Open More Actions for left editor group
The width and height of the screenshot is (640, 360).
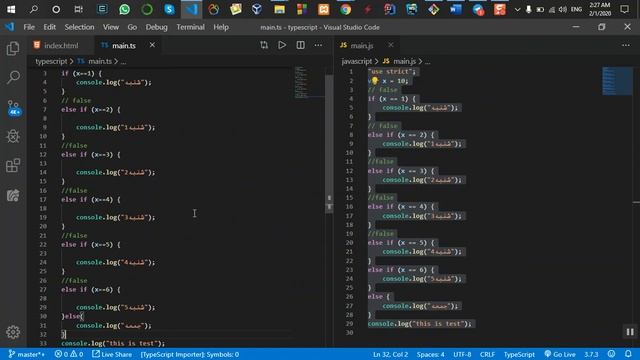[318, 45]
